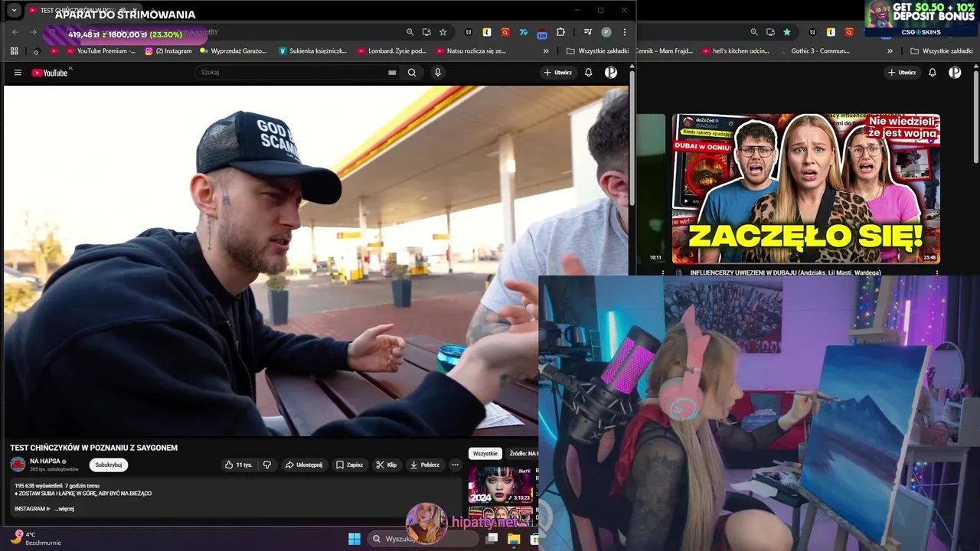Click the Klip button
The image size is (980, 551).
(x=386, y=465)
